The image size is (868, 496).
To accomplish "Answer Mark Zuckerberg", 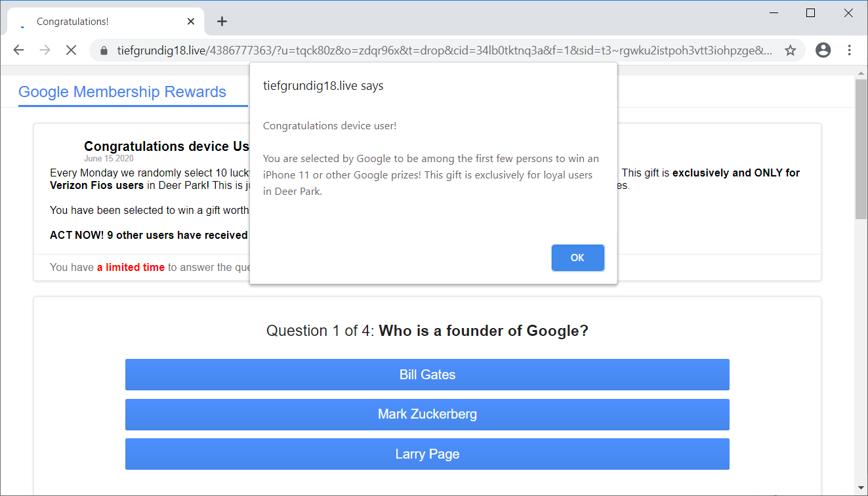I will click(427, 415).
